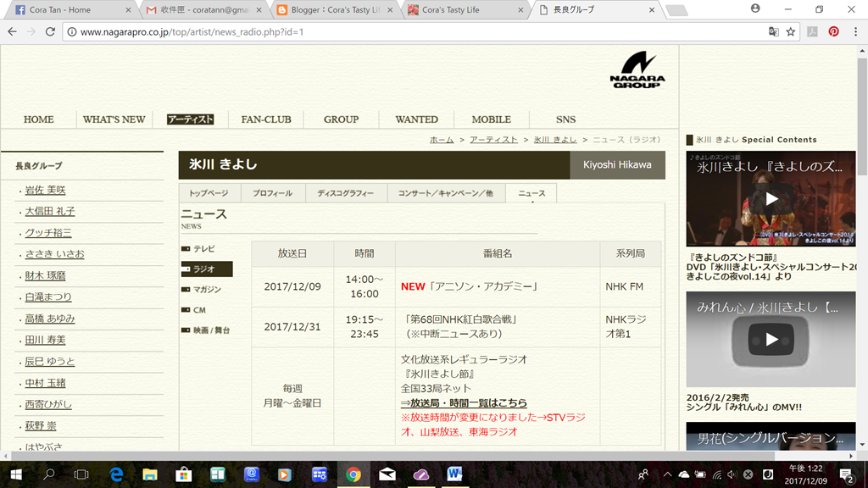This screenshot has width=868, height=488.
Task: Open a new Chrome tab
Action: 676,10
